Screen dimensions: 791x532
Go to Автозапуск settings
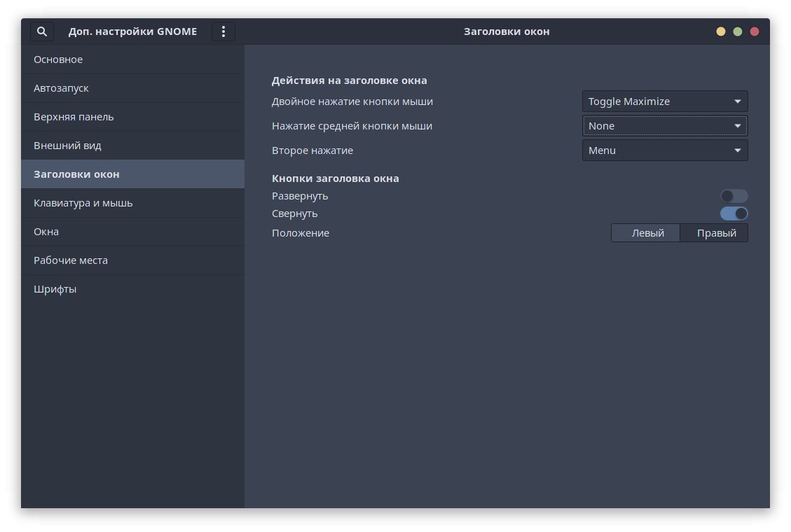(132, 88)
